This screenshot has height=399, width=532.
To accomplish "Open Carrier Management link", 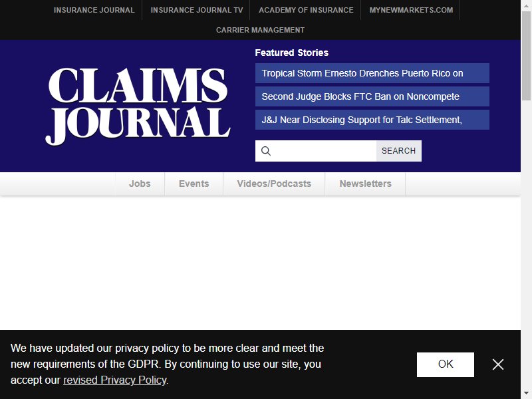I will [x=260, y=30].
